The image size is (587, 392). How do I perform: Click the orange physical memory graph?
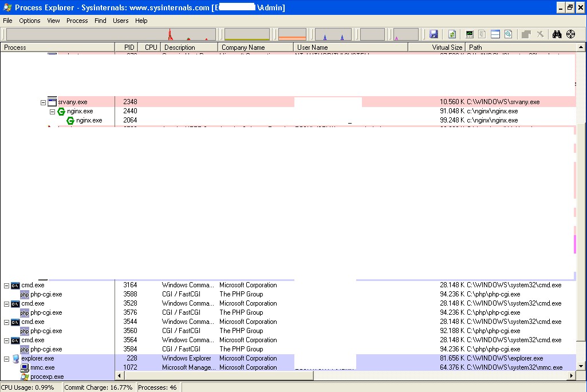pyautogui.click(x=293, y=34)
